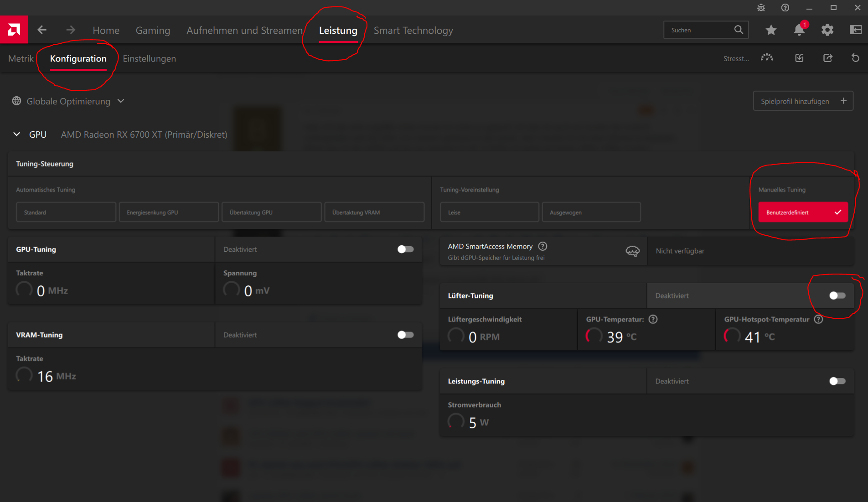Minimize the window
The width and height of the screenshot is (868, 502).
(x=809, y=8)
